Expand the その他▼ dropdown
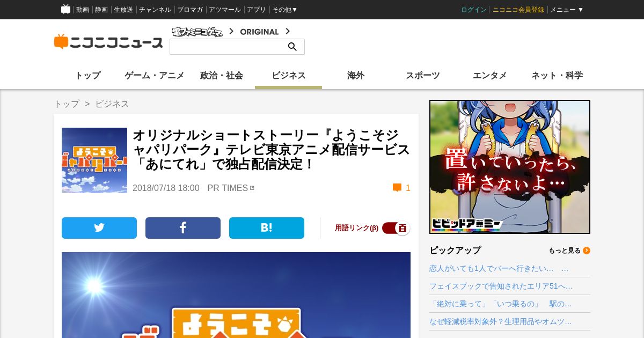Viewport: 644px width, 338px height. point(284,10)
